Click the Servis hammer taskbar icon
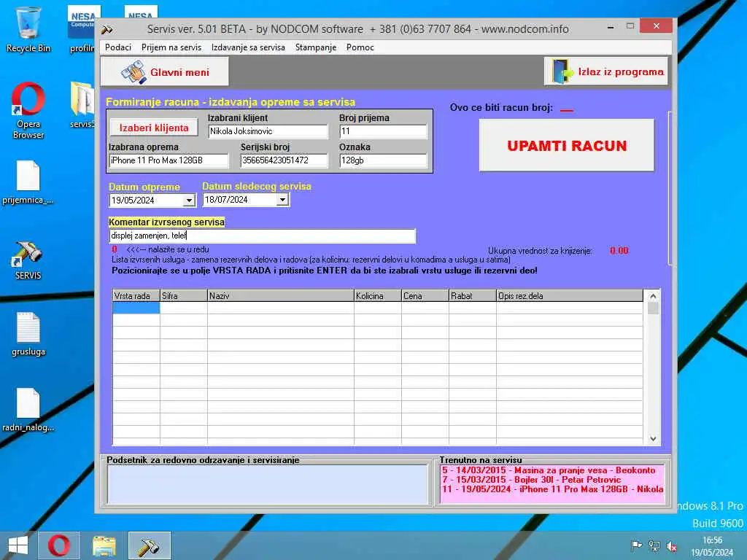Screen dimensions: 747x560 pos(149,545)
